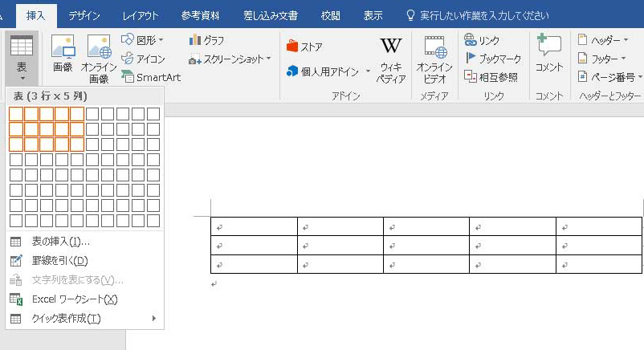Switch to the デザイン tab
The width and height of the screenshot is (644, 350).
pos(84,15)
